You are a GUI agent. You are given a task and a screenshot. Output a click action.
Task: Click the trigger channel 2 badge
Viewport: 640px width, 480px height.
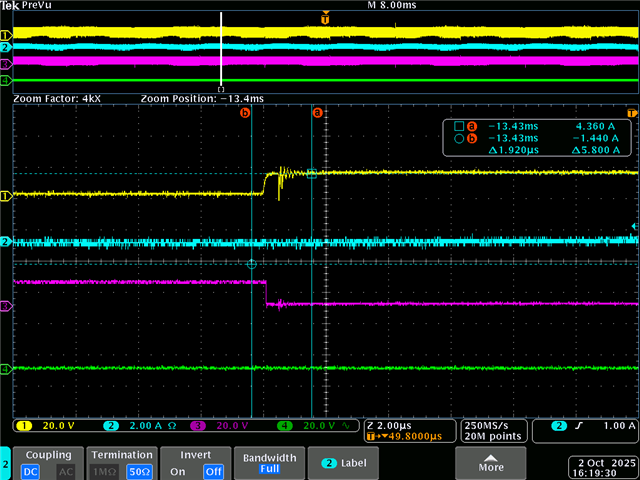pyautogui.click(x=559, y=426)
